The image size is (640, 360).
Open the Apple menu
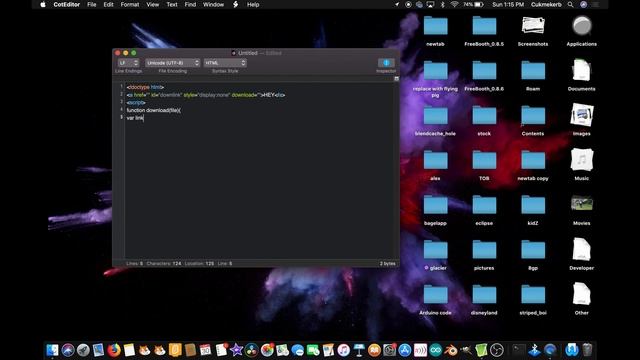pos(43,4)
